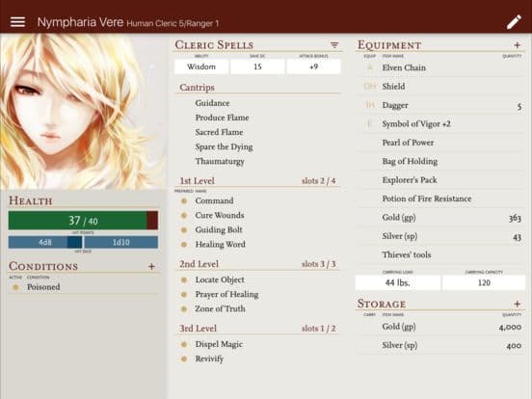The image size is (532, 399).
Task: Toggle Elven Chain armor equip icon
Action: [370, 67]
